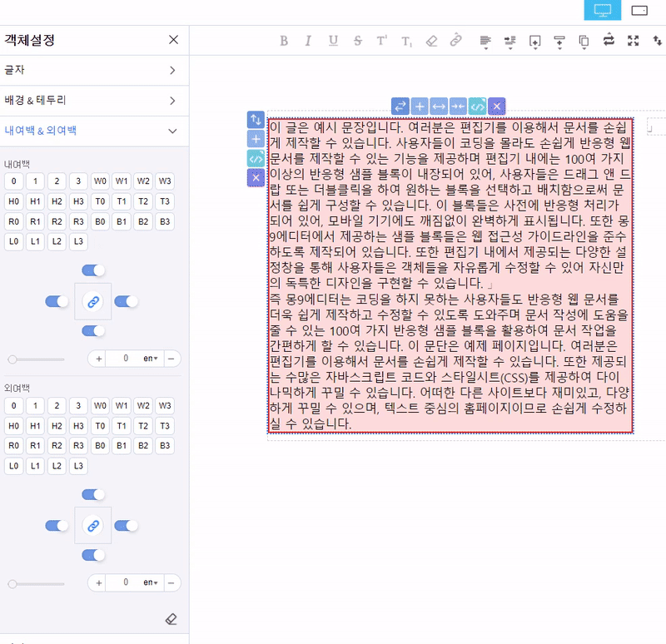Viewport: 666px width, 644px height.
Task: Open the padding unit 'en' dropdown
Action: 151,359
